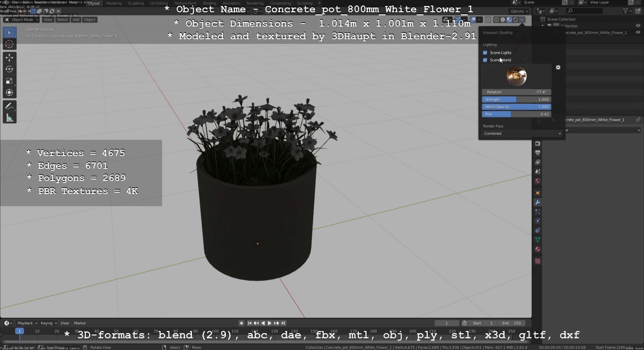
Task: Open the Object properties tab
Action: click(x=538, y=193)
